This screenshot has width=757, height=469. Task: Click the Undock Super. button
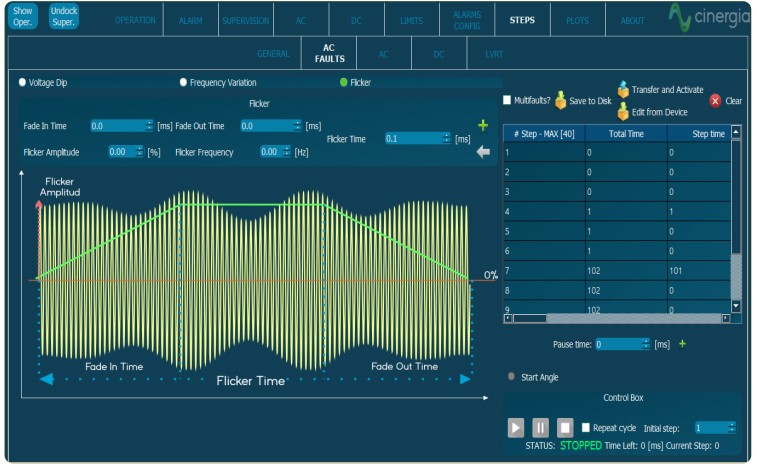coord(63,17)
